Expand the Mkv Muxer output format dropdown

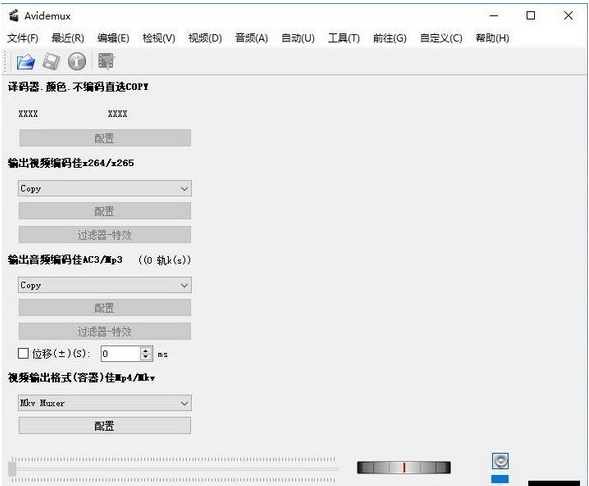tap(105, 403)
